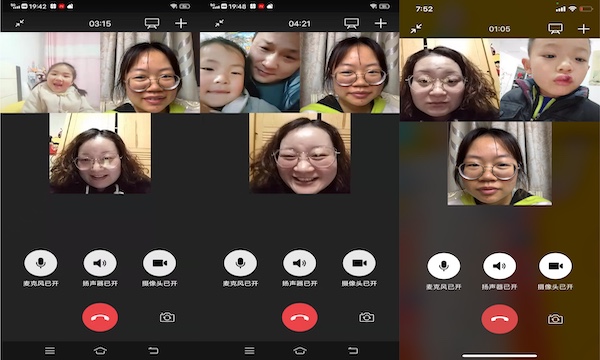Viewport: 600px width, 360px height.
Task: Open screen casting in the 03:15 call
Action: (152, 23)
